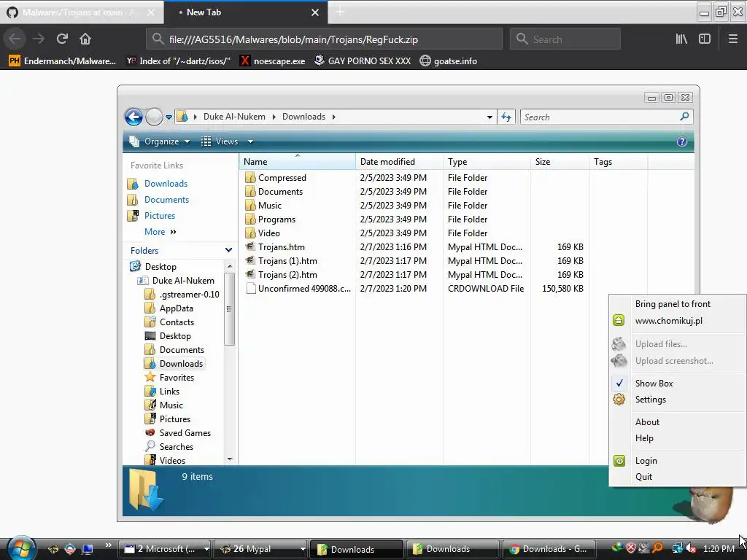This screenshot has width=747, height=560.
Task: Open the Views dropdown arrow
Action: tap(251, 141)
